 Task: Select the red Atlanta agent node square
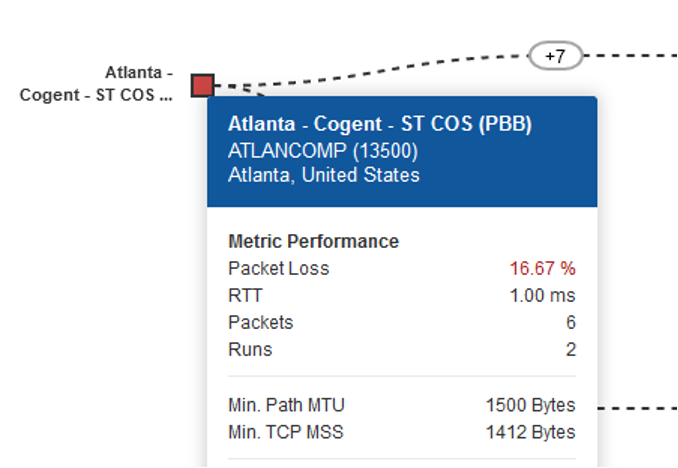coord(203,86)
